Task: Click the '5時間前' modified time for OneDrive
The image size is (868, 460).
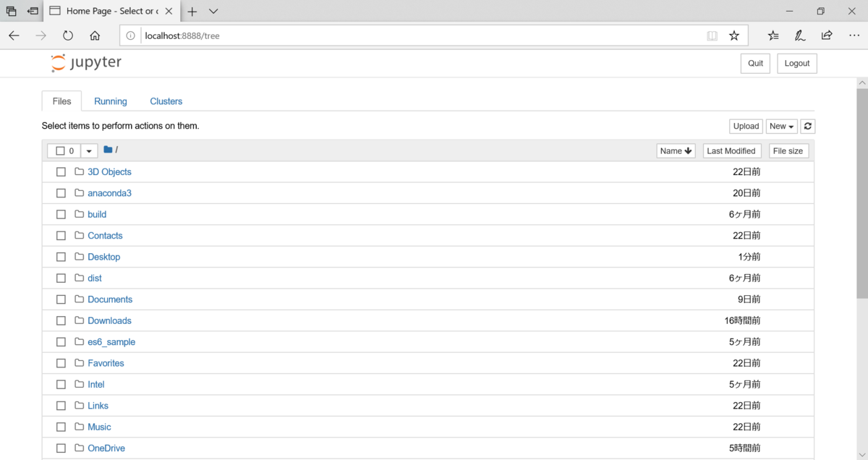Action: 745,448
